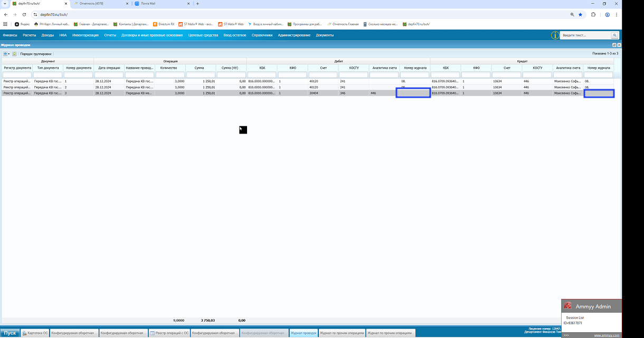This screenshot has width=644, height=338.
Task: Open the browser zoom magnifier icon
Action: (572, 14)
